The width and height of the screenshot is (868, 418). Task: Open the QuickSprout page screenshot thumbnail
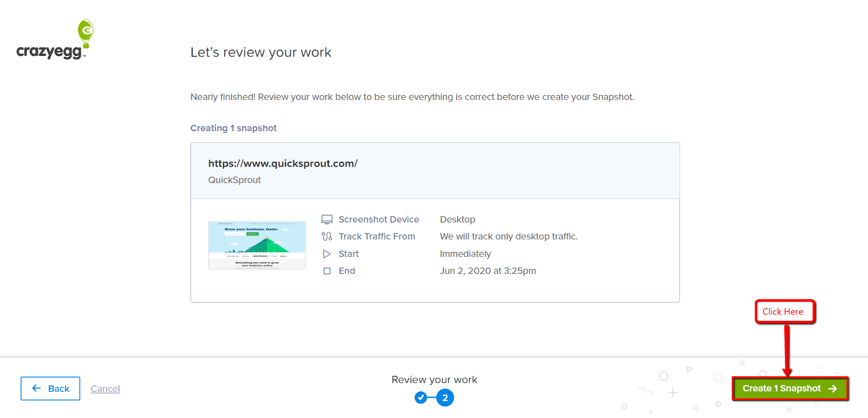[x=257, y=245]
